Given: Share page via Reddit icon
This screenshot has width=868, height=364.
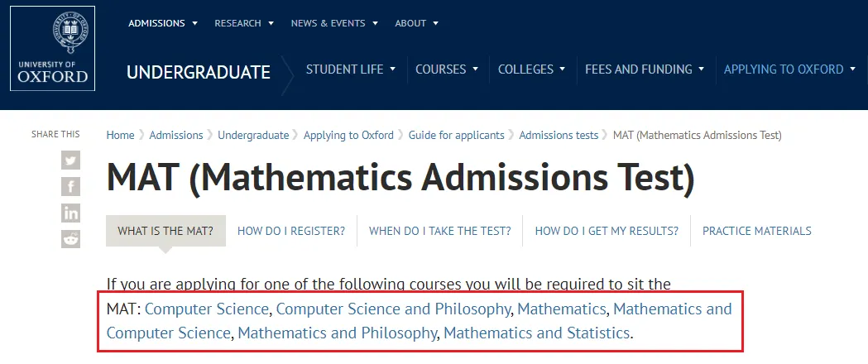Looking at the screenshot, I should pyautogui.click(x=71, y=239).
